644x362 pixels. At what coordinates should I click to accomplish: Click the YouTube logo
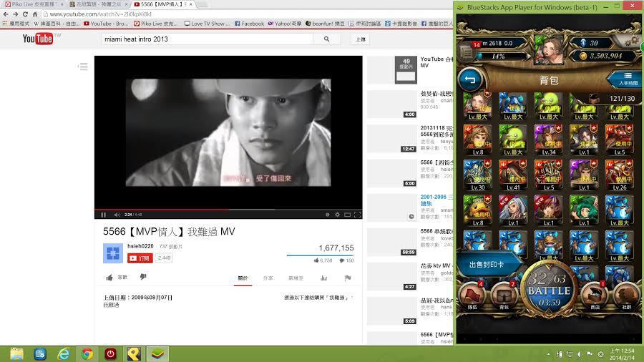point(38,39)
